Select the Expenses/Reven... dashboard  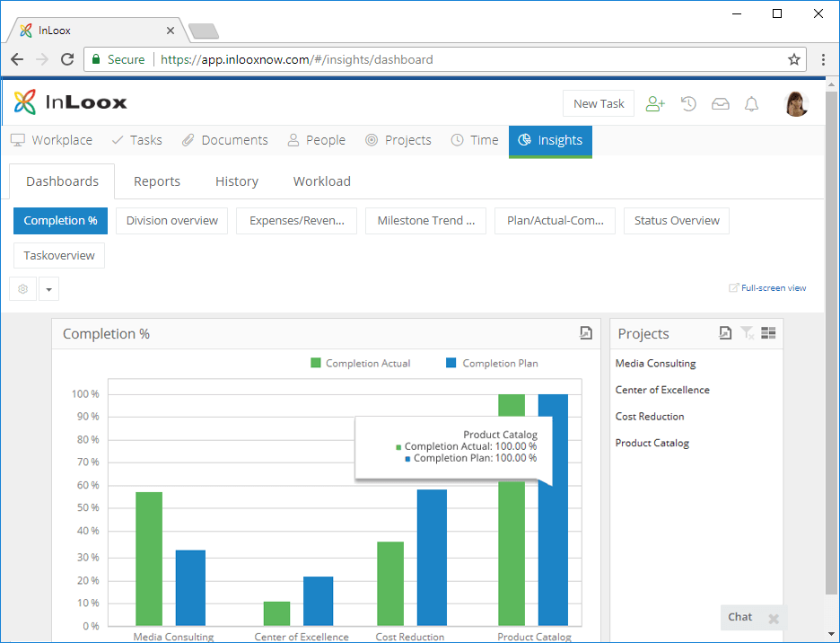(x=297, y=220)
